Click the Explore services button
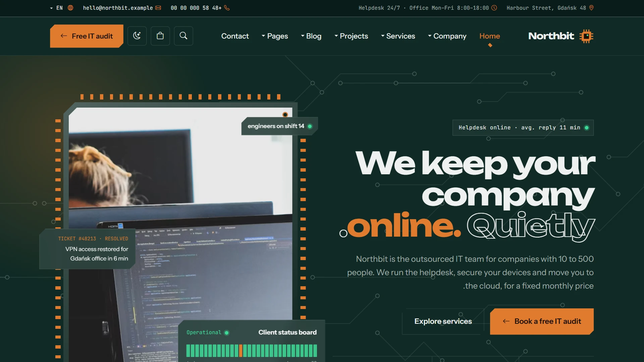The image size is (644, 362). [x=443, y=321]
